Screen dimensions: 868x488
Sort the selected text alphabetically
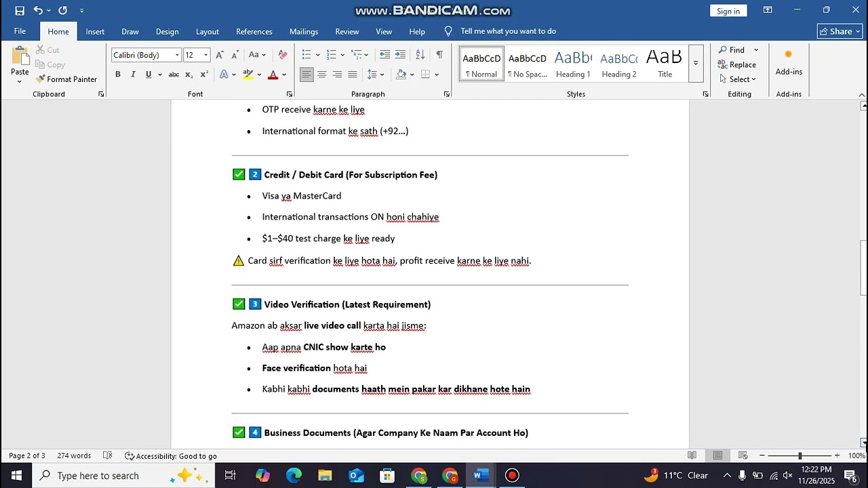pyautogui.click(x=420, y=55)
